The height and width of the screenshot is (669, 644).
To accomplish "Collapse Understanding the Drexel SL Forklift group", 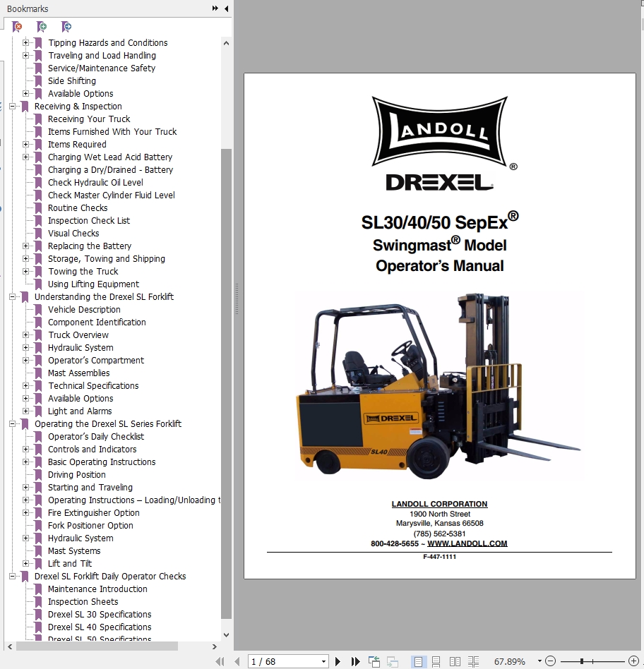I will 13,296.
